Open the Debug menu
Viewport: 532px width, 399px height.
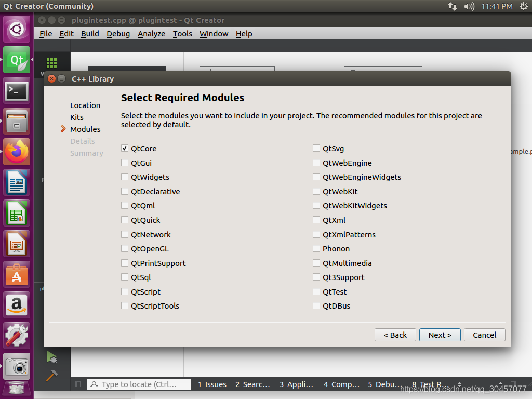118,34
